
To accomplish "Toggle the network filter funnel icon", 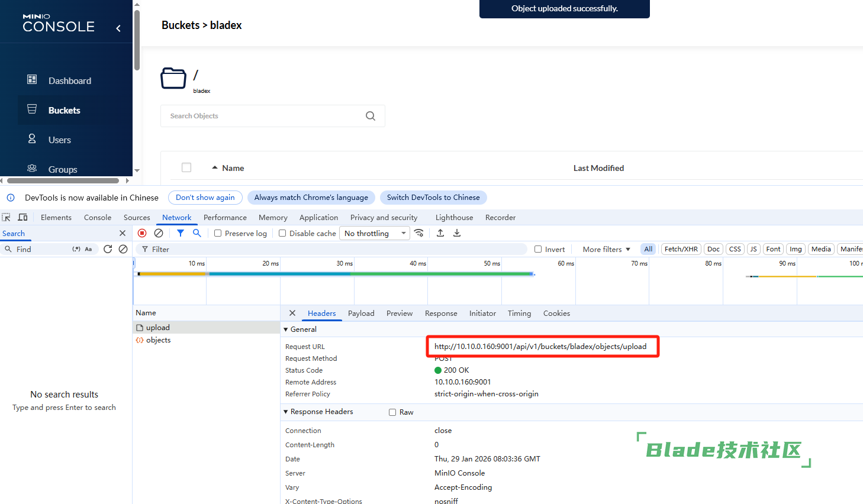I will point(181,233).
